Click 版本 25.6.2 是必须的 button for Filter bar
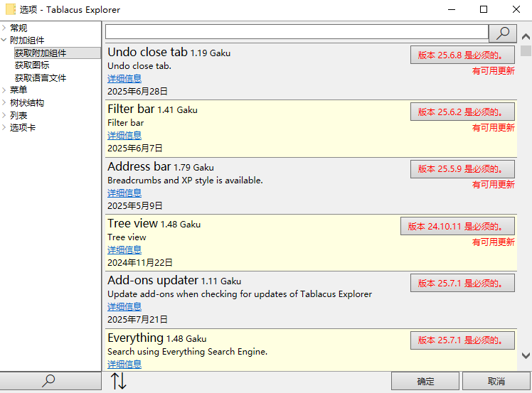The width and height of the screenshot is (532, 393). [x=462, y=112]
